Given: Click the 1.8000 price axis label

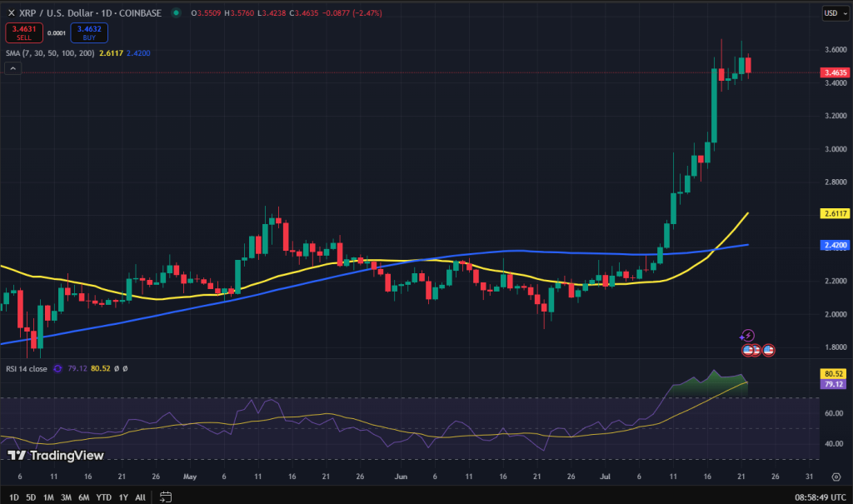Looking at the screenshot, I should pos(836,347).
